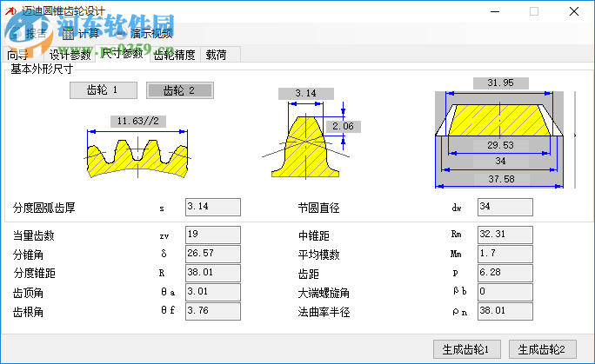Viewport: 595px width, 364px height.
Task: Select the 尺寸参数 tab
Action: [x=123, y=53]
